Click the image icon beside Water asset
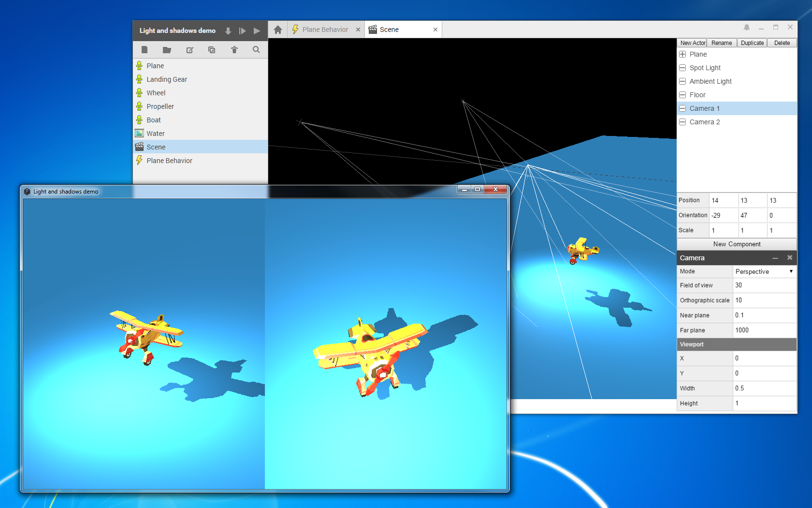The image size is (812, 508). [139, 133]
